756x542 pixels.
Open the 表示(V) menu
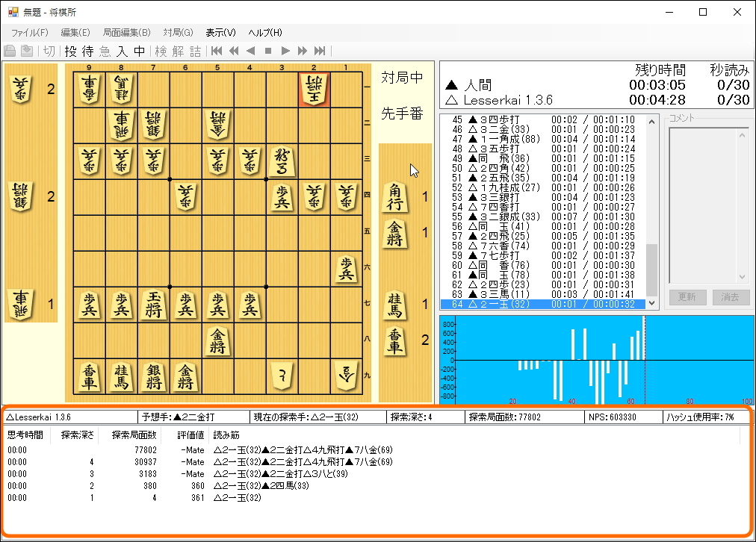[x=220, y=33]
